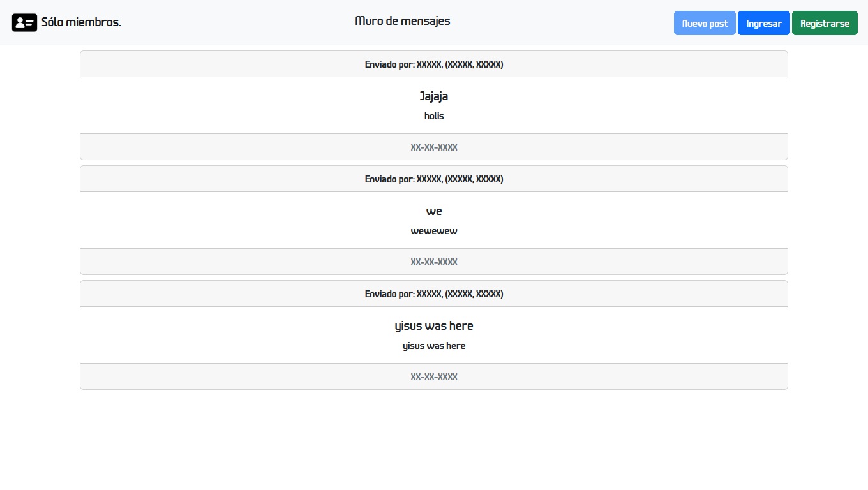The width and height of the screenshot is (868, 490).
Task: Click the we post title
Action: pyautogui.click(x=434, y=211)
